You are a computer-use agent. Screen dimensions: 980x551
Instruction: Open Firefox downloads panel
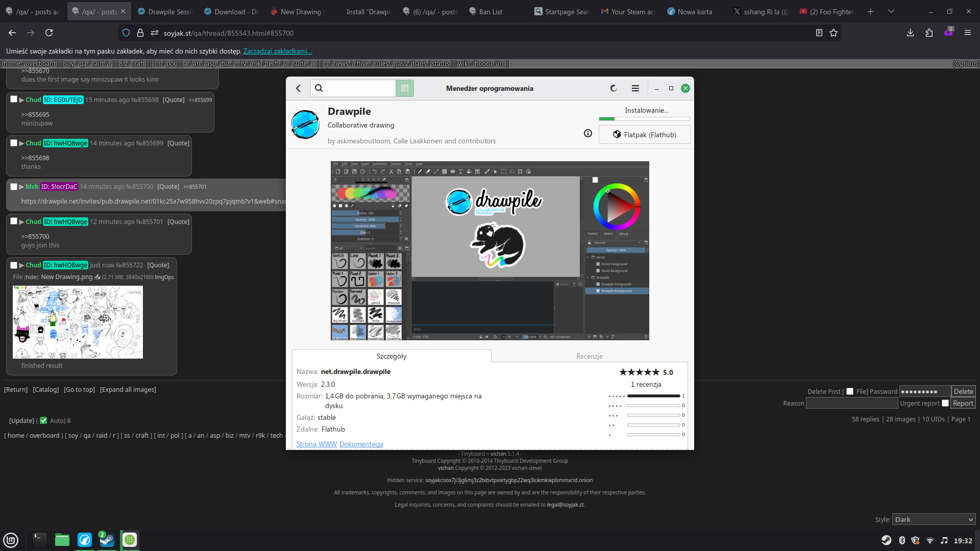click(910, 33)
